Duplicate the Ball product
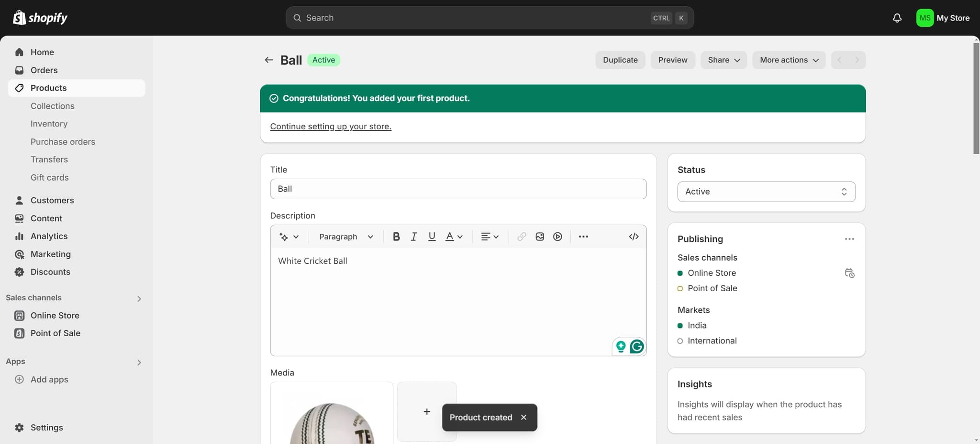This screenshot has height=444, width=980. (x=620, y=60)
